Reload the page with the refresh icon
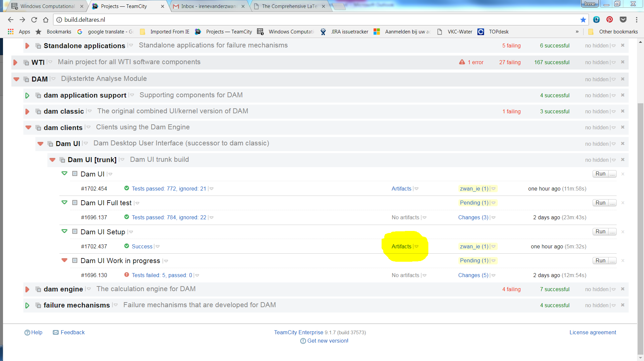 34,20
